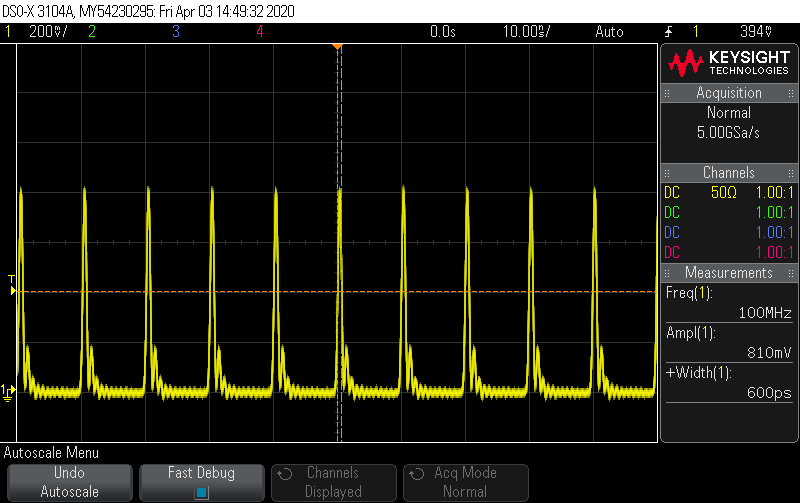
Task: Open the Measurements panel header
Action: click(x=729, y=273)
